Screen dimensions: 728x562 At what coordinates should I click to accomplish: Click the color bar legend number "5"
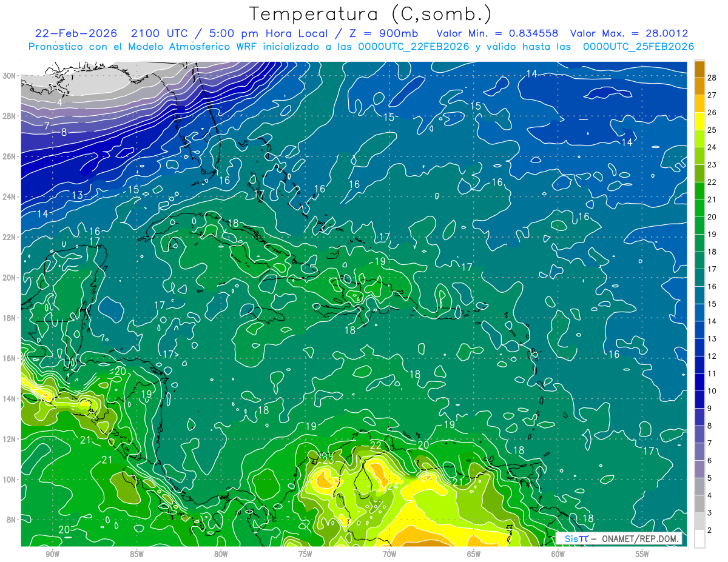710,478
